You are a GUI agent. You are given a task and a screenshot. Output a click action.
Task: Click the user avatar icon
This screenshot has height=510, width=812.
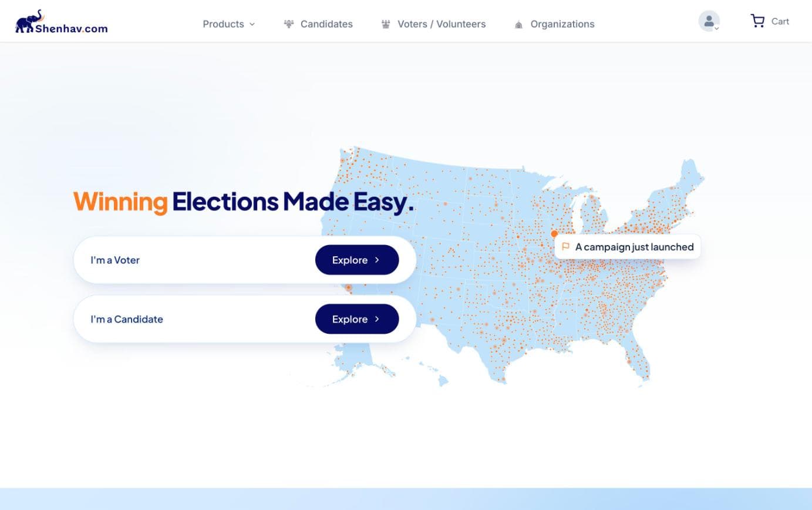[709, 21]
